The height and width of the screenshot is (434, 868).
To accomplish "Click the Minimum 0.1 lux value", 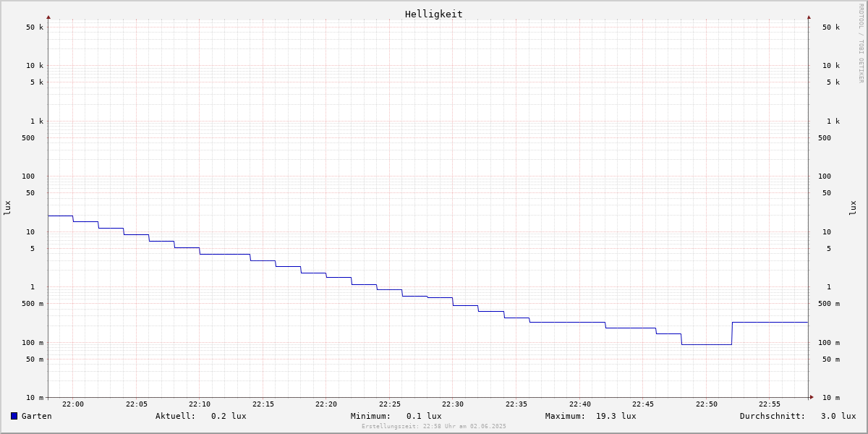I will click(424, 416).
